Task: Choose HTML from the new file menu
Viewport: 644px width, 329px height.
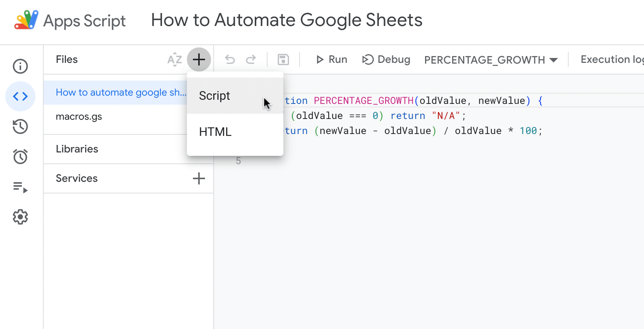Action: coord(235,132)
